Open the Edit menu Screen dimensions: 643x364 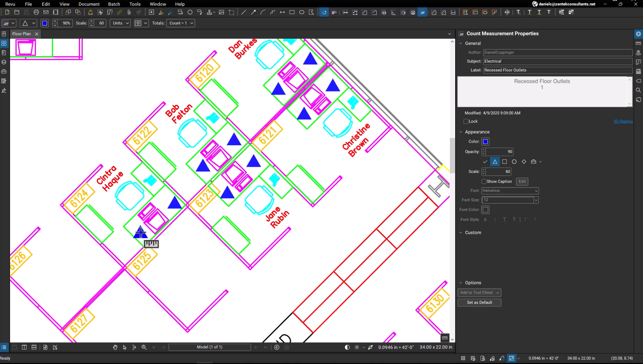pyautogui.click(x=46, y=4)
